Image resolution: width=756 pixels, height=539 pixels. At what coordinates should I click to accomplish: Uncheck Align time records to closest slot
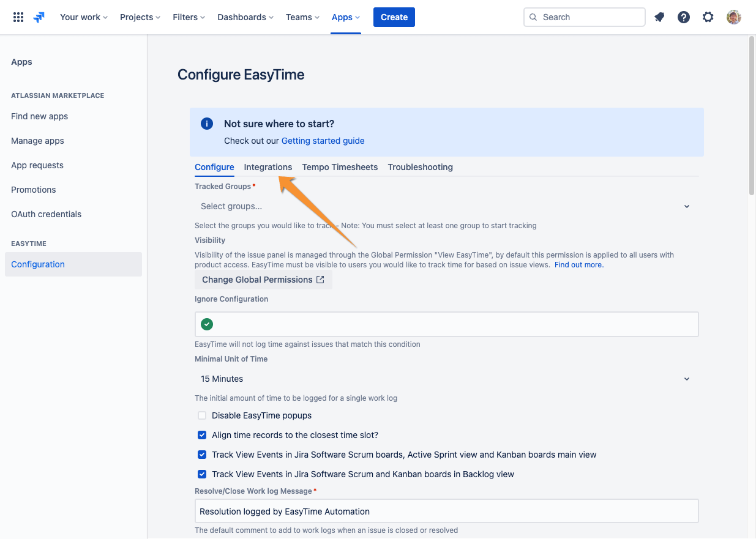click(x=202, y=435)
